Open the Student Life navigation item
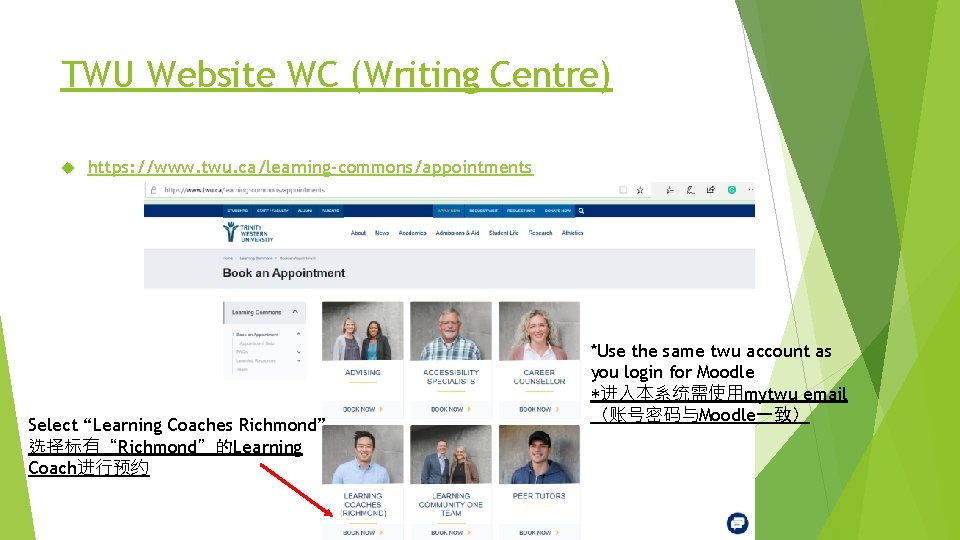Viewport: 960px width, 540px height. (503, 233)
